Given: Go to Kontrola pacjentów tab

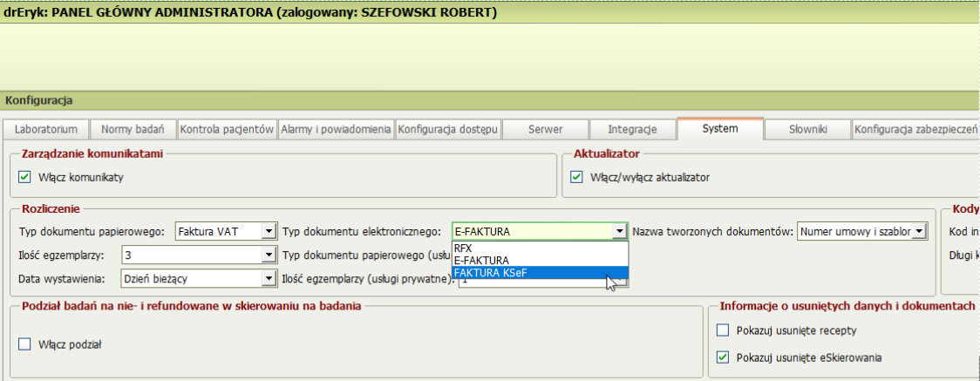Looking at the screenshot, I should [x=228, y=130].
